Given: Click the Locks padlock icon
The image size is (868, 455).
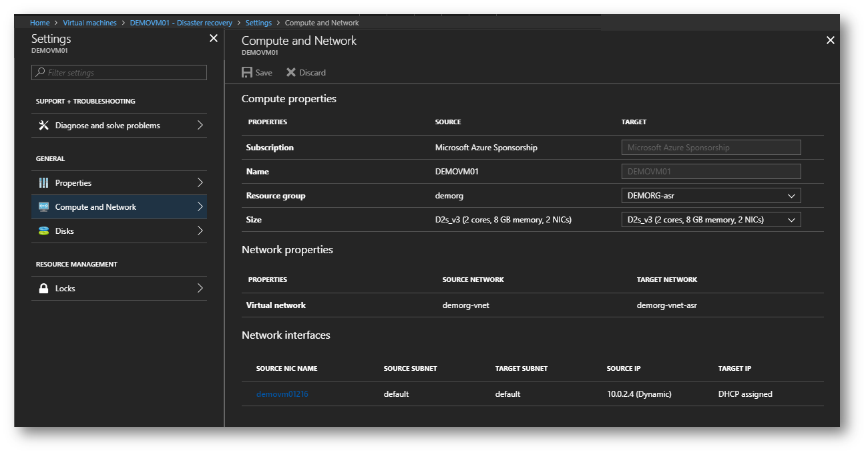Looking at the screenshot, I should tap(44, 289).
